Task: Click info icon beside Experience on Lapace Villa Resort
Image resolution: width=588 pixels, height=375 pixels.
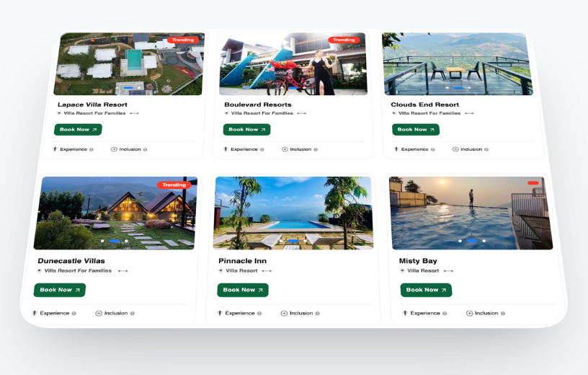Action: (92, 149)
